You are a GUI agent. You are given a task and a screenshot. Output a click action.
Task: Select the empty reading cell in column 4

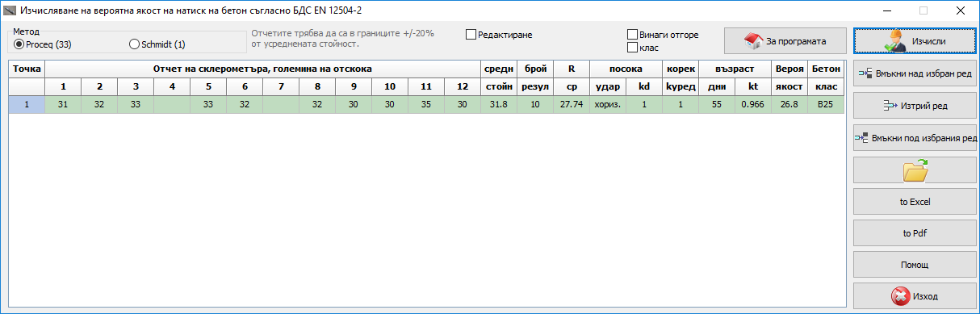(x=172, y=104)
